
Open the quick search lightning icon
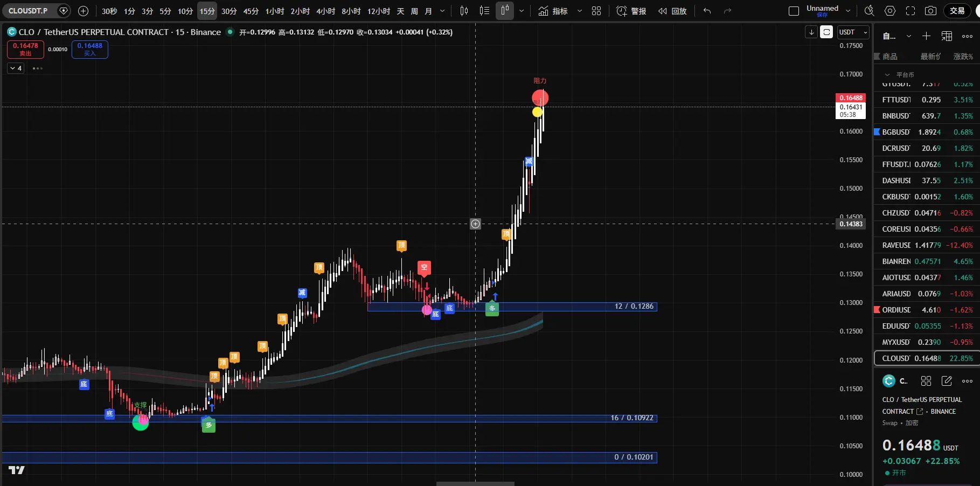(x=869, y=11)
